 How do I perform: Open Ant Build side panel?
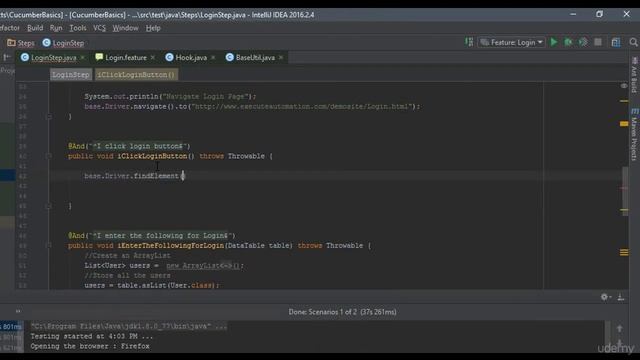click(x=634, y=75)
